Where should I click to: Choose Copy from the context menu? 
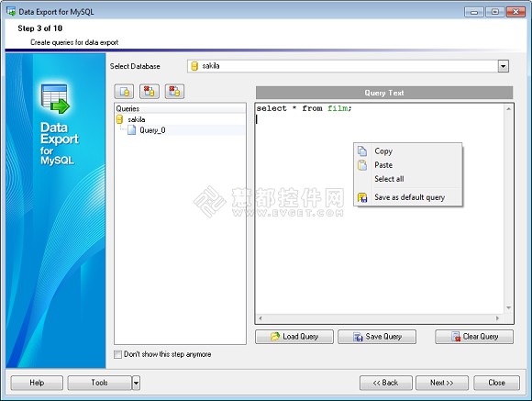click(x=408, y=151)
